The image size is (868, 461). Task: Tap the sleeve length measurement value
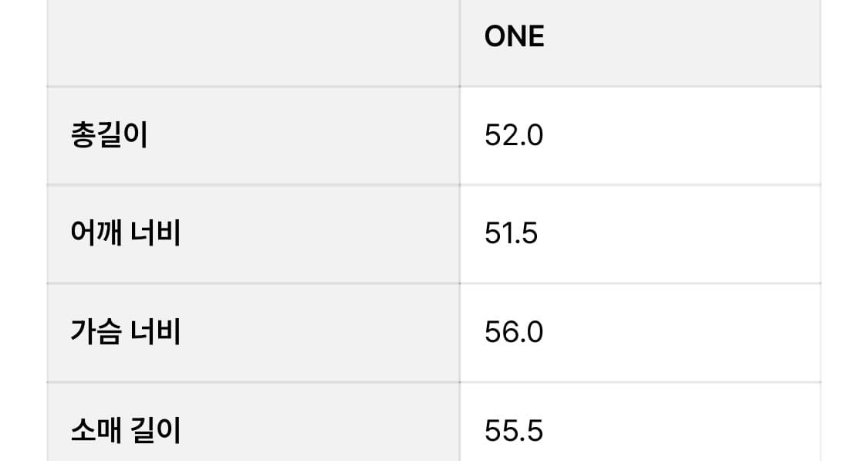[x=514, y=430]
